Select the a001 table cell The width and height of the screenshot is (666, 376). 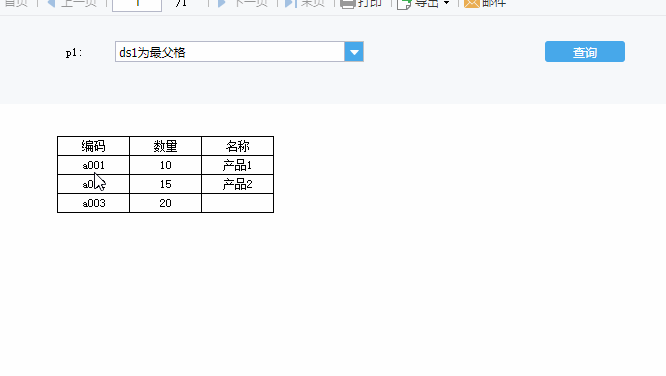[93, 165]
